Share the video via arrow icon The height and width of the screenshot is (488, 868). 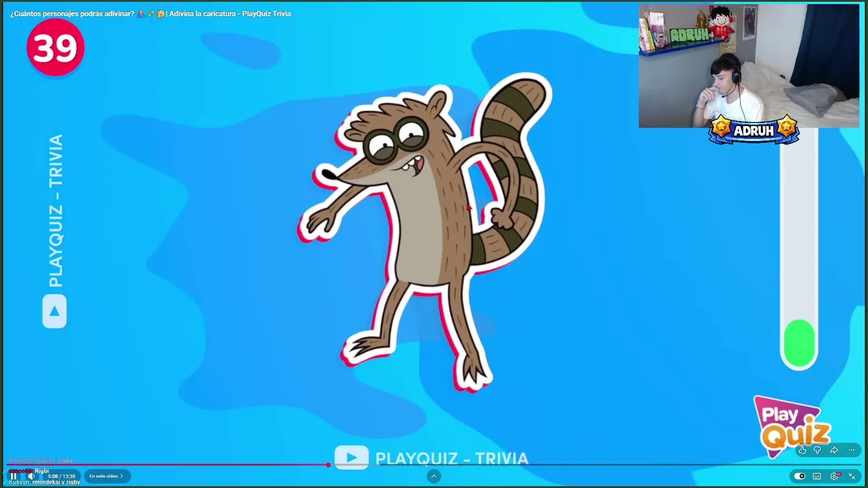834,450
